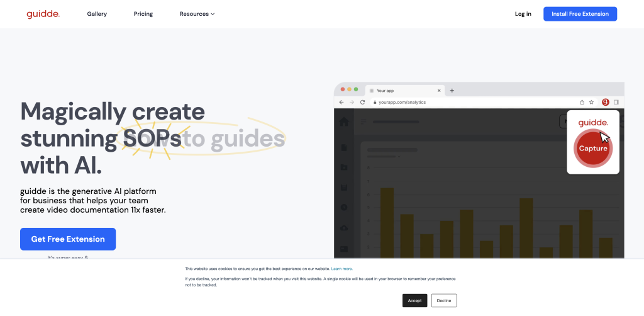
Task: Click the hamburger menu icon in mock app
Action: [364, 121]
